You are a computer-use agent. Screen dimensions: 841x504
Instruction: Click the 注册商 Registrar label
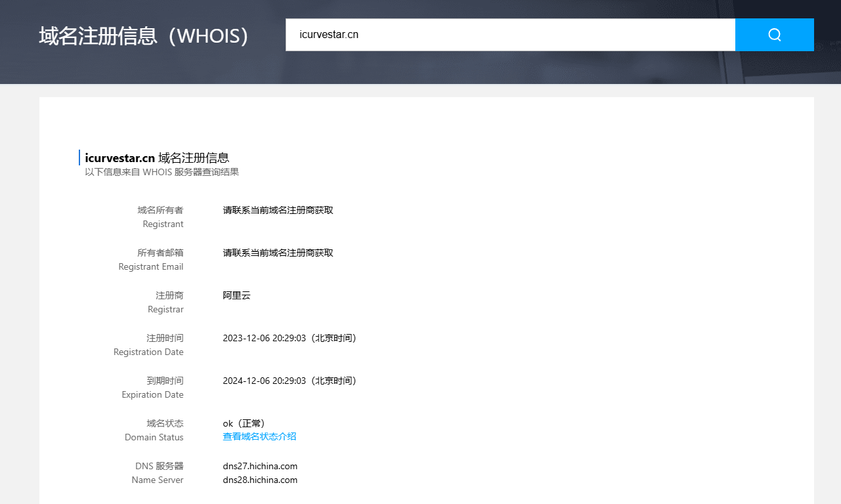(x=166, y=302)
